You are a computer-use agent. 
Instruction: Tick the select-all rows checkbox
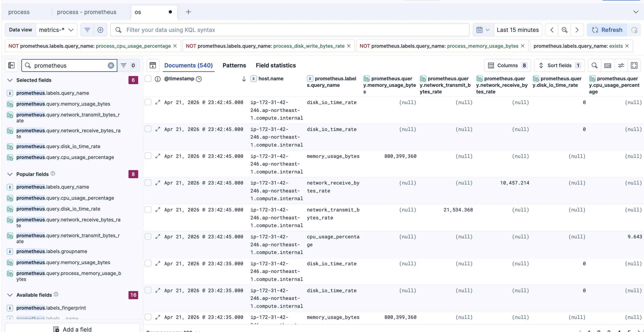(148, 79)
